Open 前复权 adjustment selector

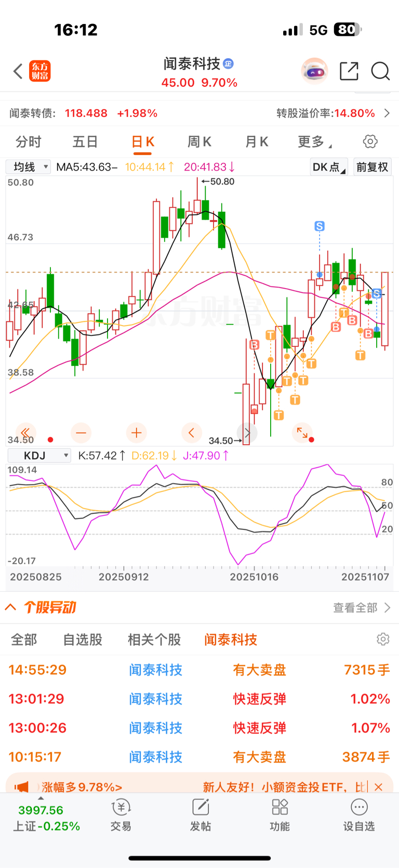[x=373, y=167]
